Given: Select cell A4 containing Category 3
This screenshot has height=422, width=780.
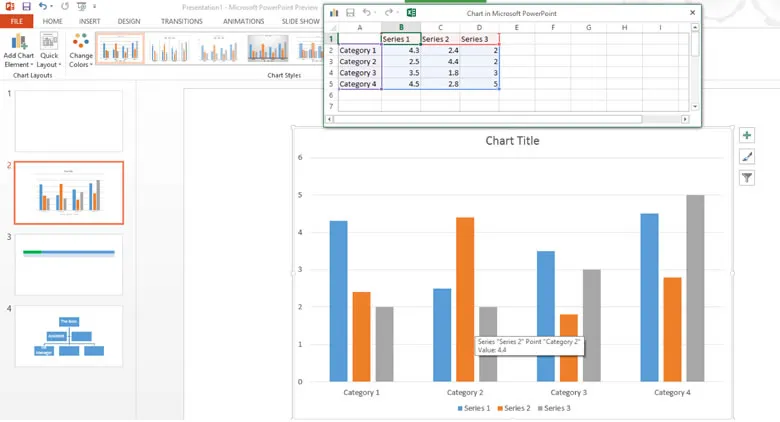Looking at the screenshot, I should [360, 73].
